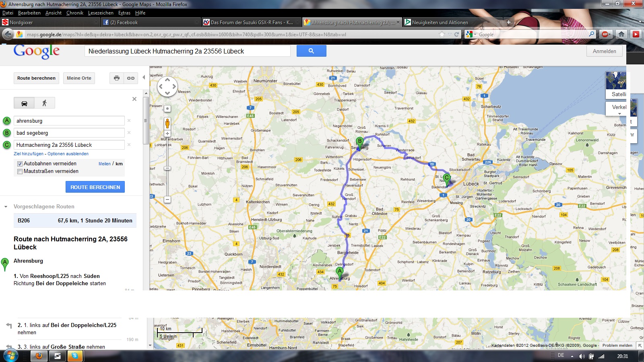Click the blue search magnifier button
The width and height of the screenshot is (644, 362).
[311, 51]
